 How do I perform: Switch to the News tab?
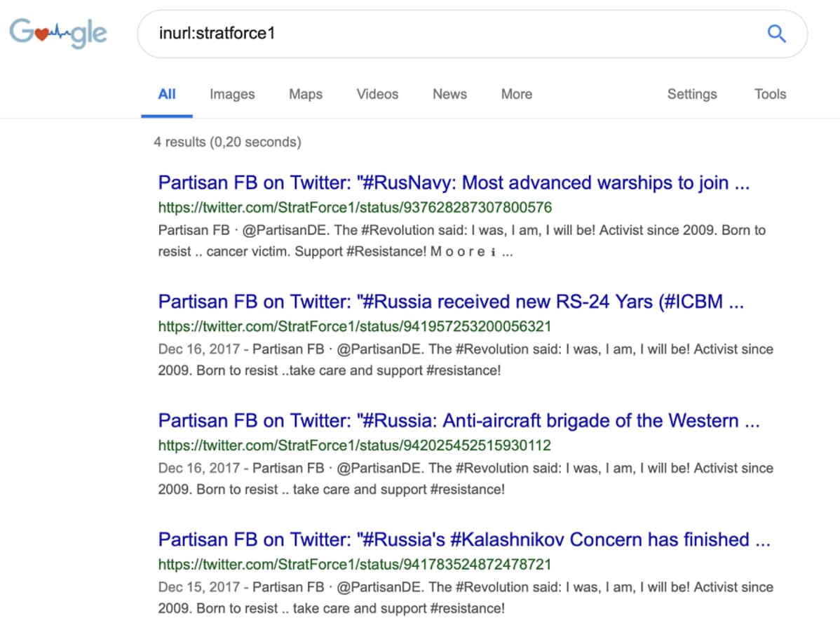coord(449,95)
